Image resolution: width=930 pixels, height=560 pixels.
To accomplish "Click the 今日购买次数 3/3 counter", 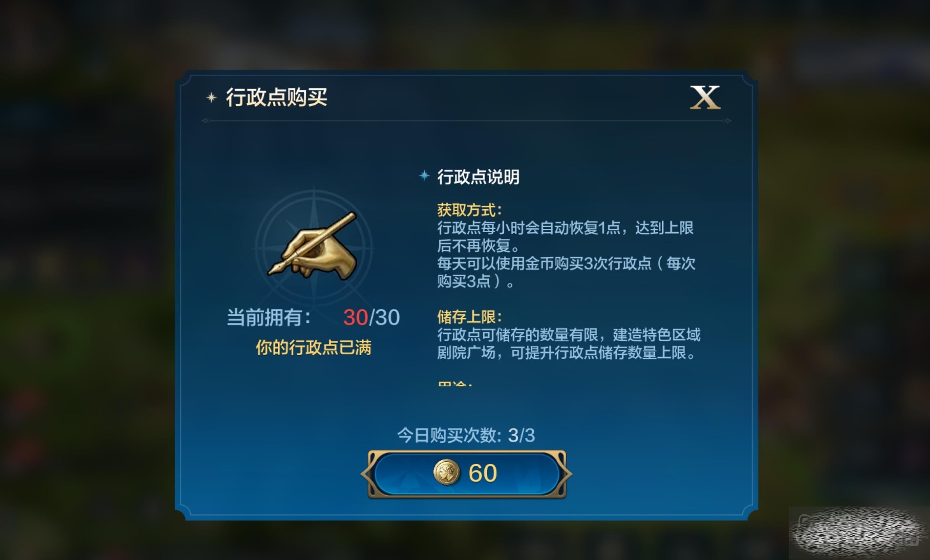I will pos(466,435).
